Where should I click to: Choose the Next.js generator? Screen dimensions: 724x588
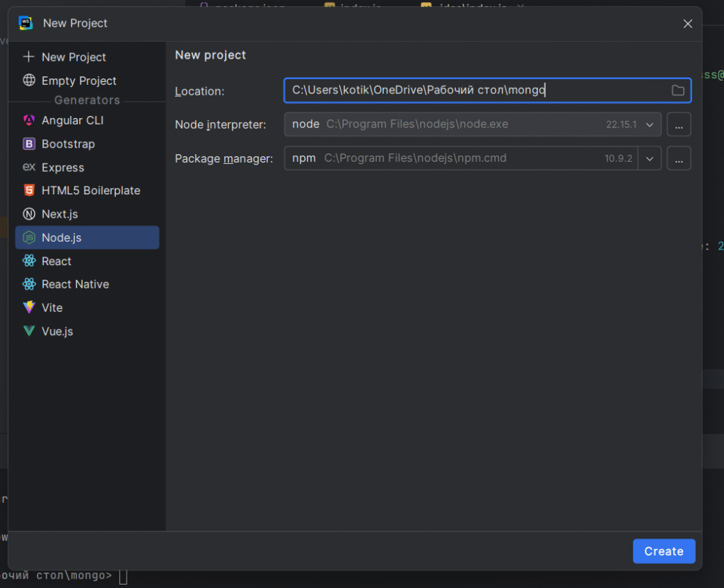pos(87,214)
